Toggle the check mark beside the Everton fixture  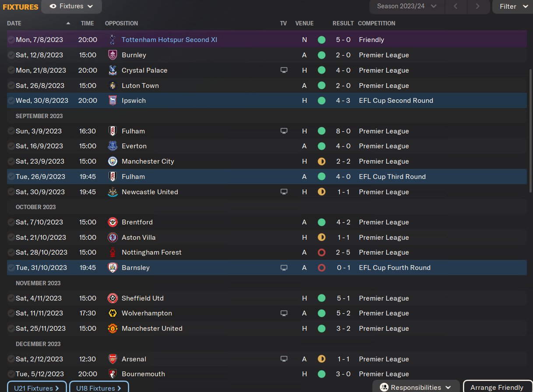11,146
